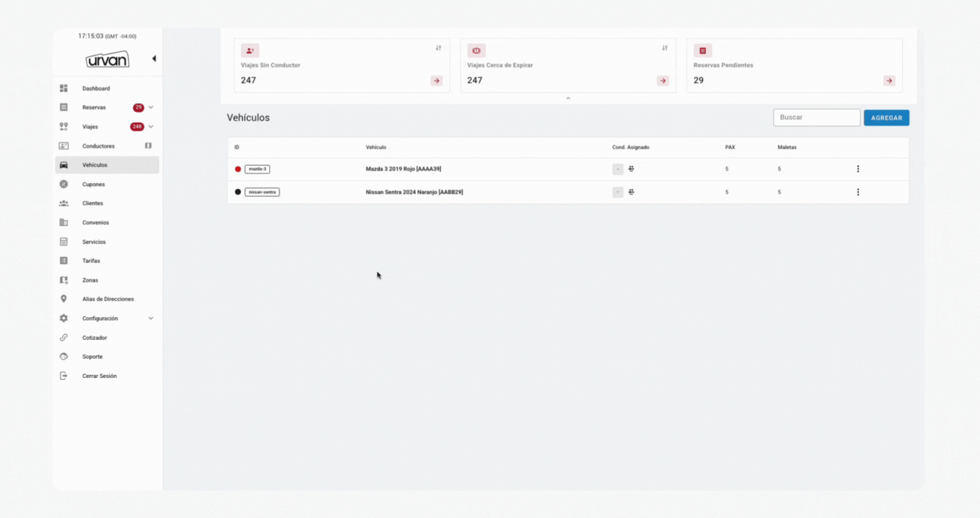Screen dimensions: 980x518
Task: Click the dash button in Mazda 3 row
Action: point(618,169)
